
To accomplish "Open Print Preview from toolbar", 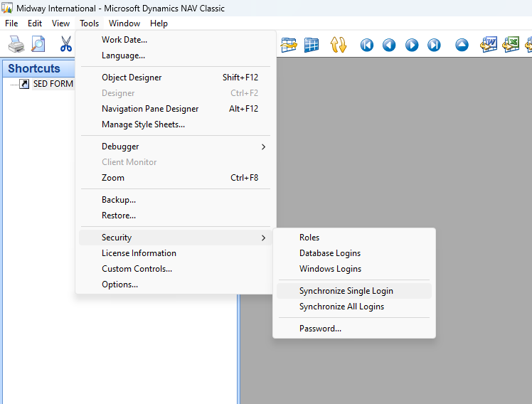I will tap(38, 44).
